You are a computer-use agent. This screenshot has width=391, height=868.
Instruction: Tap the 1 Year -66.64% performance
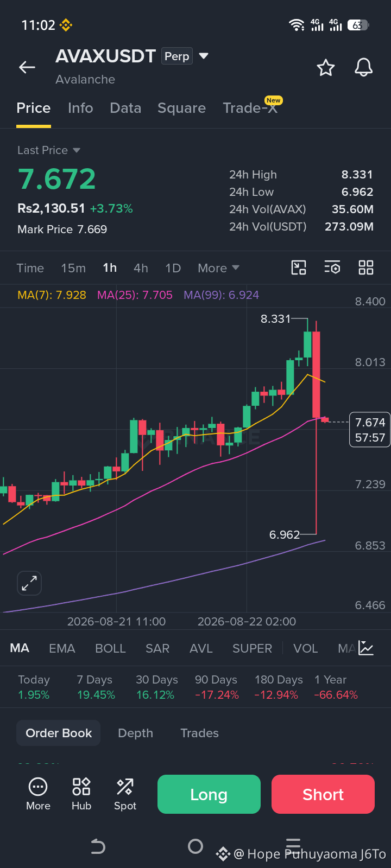click(x=336, y=687)
